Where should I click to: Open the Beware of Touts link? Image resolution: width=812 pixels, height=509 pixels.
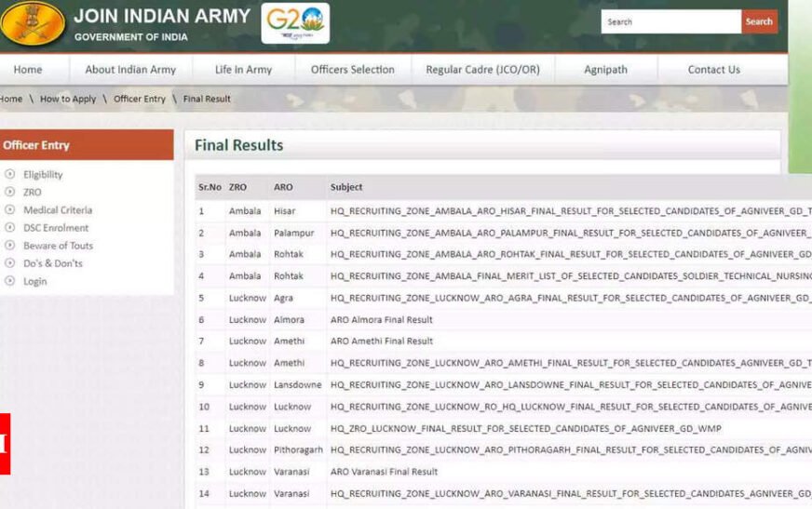pos(58,246)
